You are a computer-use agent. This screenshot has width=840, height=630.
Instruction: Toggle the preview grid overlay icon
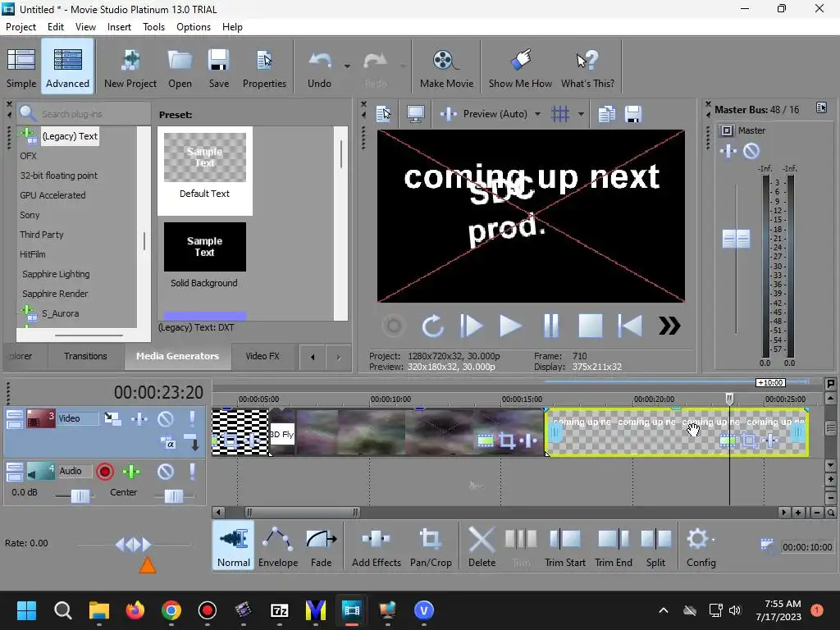(560, 113)
